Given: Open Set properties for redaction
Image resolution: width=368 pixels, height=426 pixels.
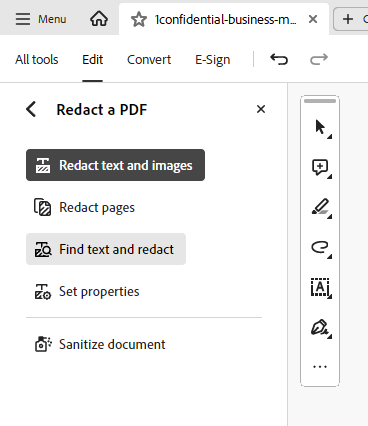Looking at the screenshot, I should click(87, 291).
